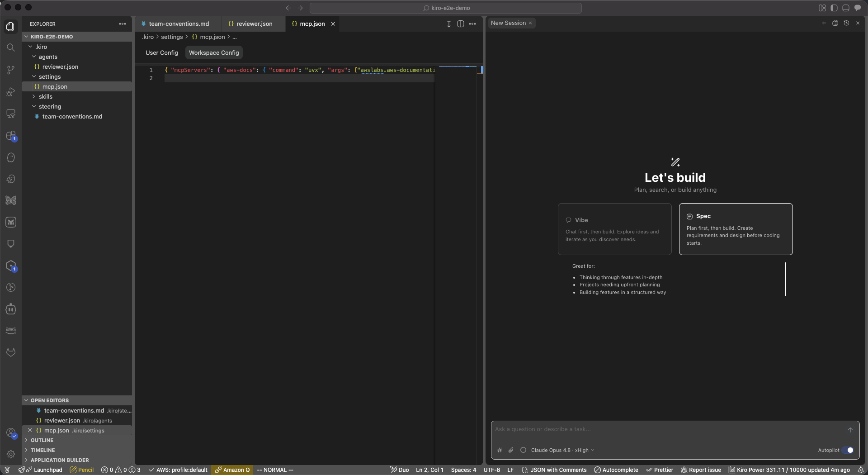The image size is (868, 475).
Task: Open Launchpad in status bar
Action: click(44, 470)
